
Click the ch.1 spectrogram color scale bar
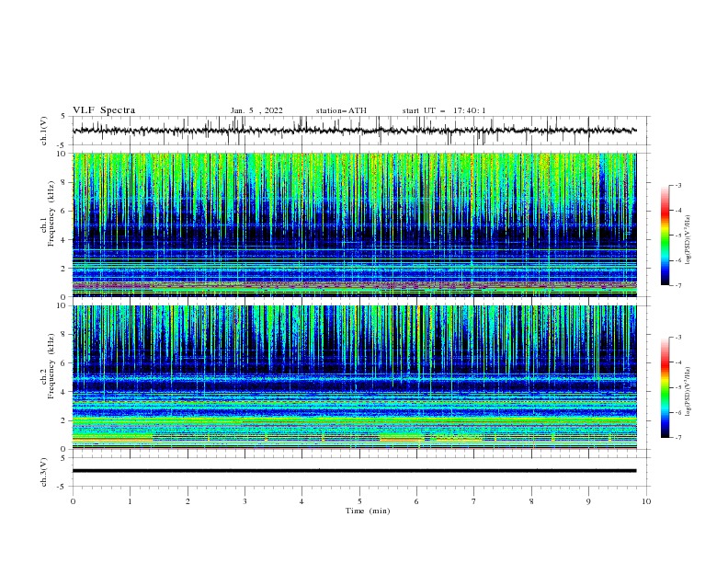tap(665, 236)
